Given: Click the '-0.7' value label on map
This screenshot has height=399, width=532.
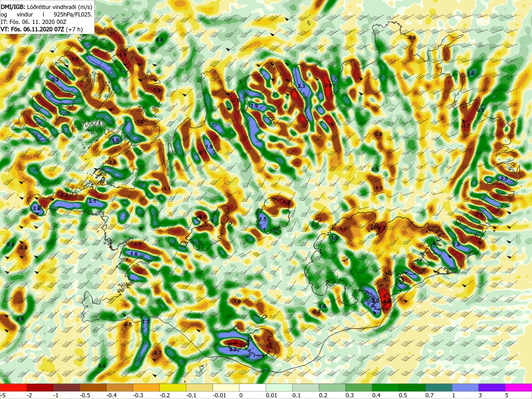Looking at the screenshot, I should point(157,353).
